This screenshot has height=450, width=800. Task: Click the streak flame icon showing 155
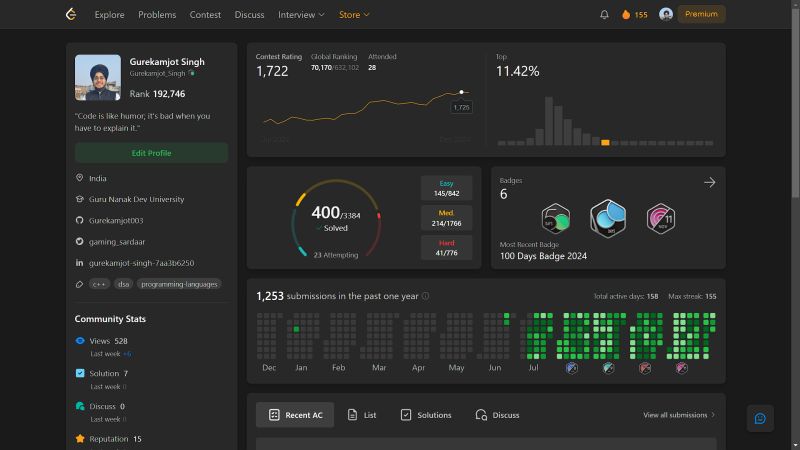626,14
